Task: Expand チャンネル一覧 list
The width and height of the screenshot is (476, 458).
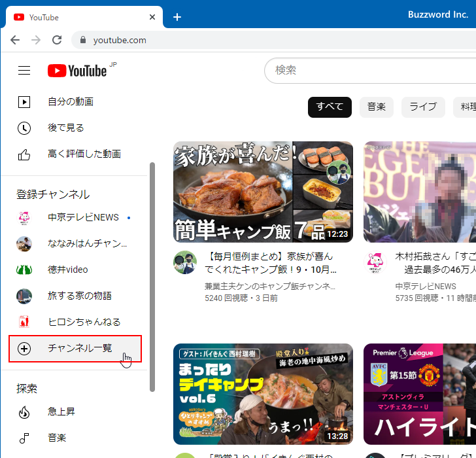Action: [x=75, y=348]
